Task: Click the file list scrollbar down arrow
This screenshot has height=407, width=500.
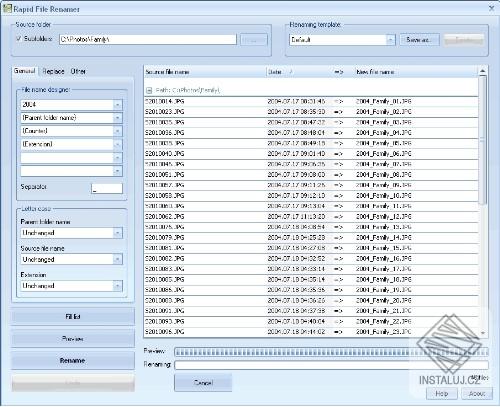Action: (x=483, y=332)
